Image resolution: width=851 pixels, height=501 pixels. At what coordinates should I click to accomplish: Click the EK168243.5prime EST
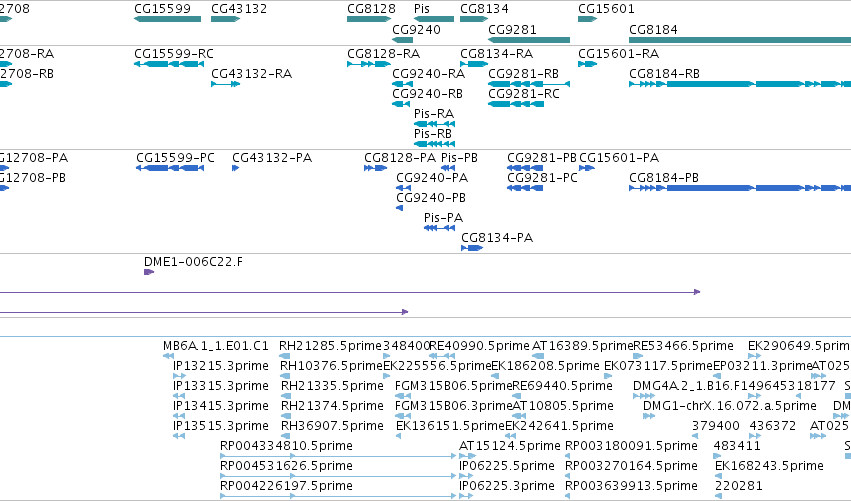coord(719,477)
